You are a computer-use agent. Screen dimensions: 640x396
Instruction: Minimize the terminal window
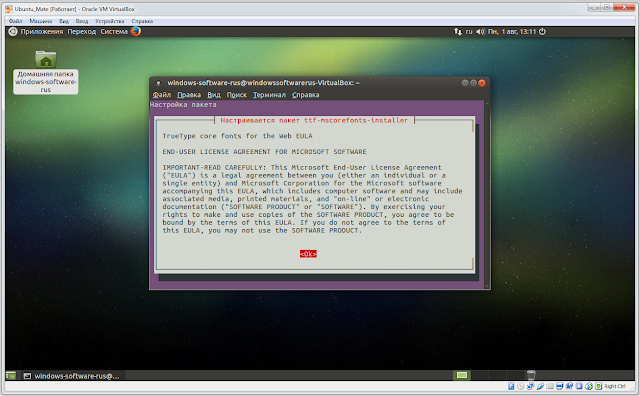[x=465, y=83]
